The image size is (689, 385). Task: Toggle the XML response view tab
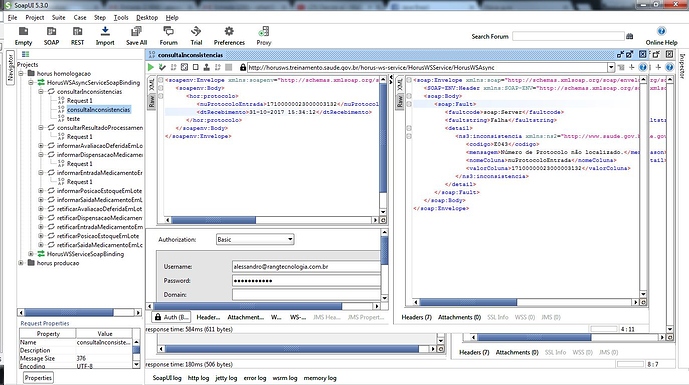[399, 85]
